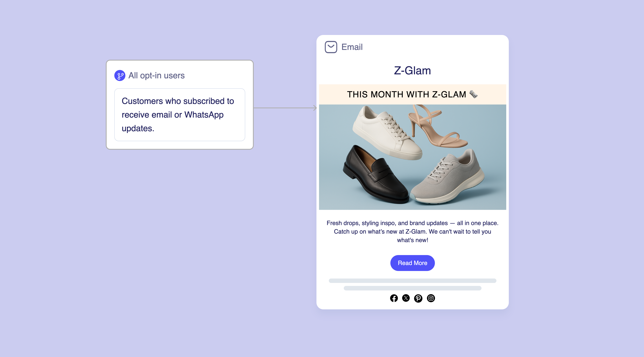The image size is (644, 357).
Task: Select the Fresh drops paragraph text
Action: point(413,231)
